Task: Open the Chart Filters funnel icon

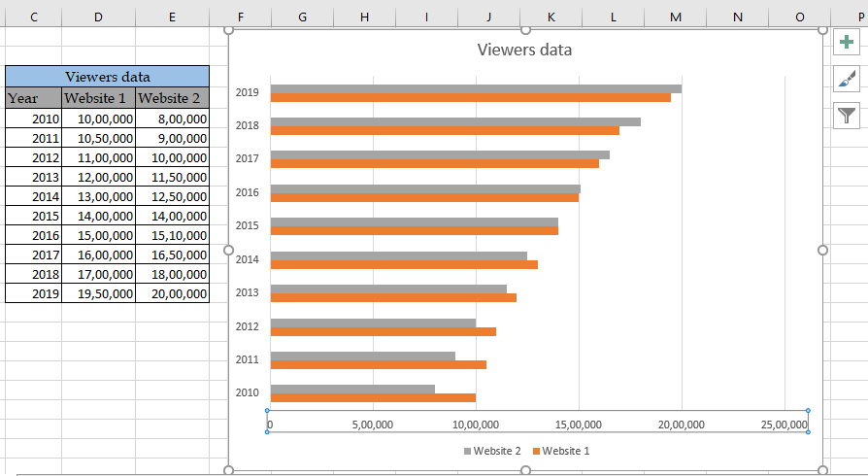Action: click(x=847, y=116)
